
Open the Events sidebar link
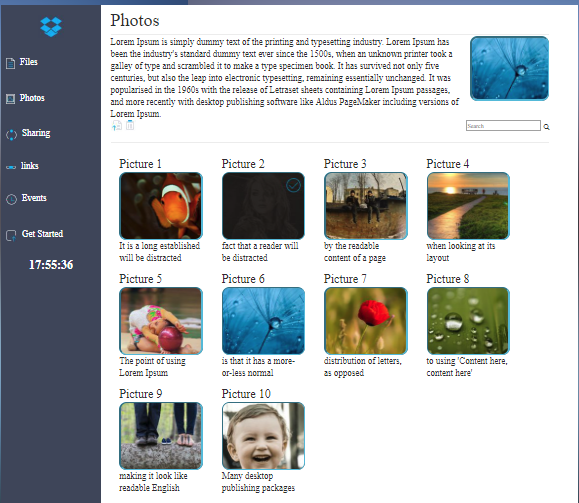click(34, 198)
